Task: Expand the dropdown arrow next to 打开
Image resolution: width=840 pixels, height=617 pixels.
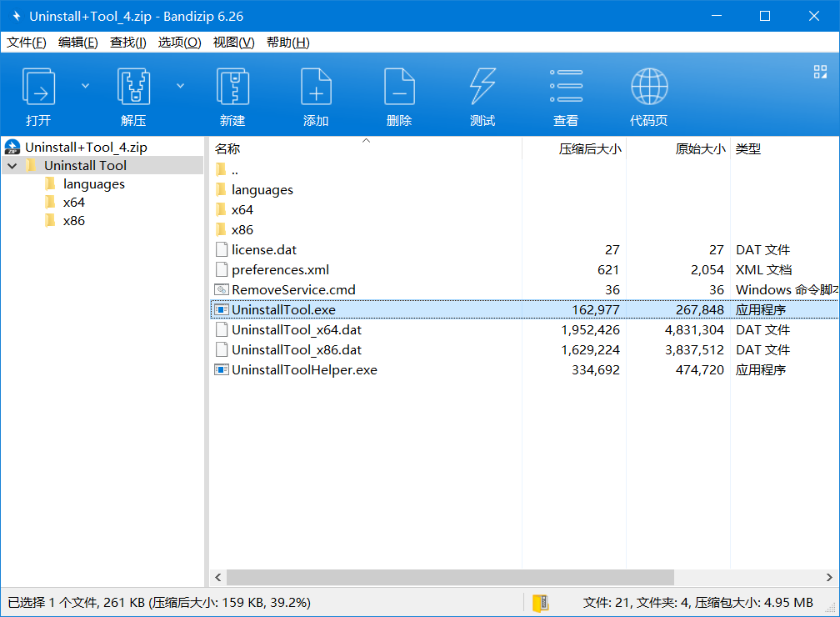Action: point(85,86)
